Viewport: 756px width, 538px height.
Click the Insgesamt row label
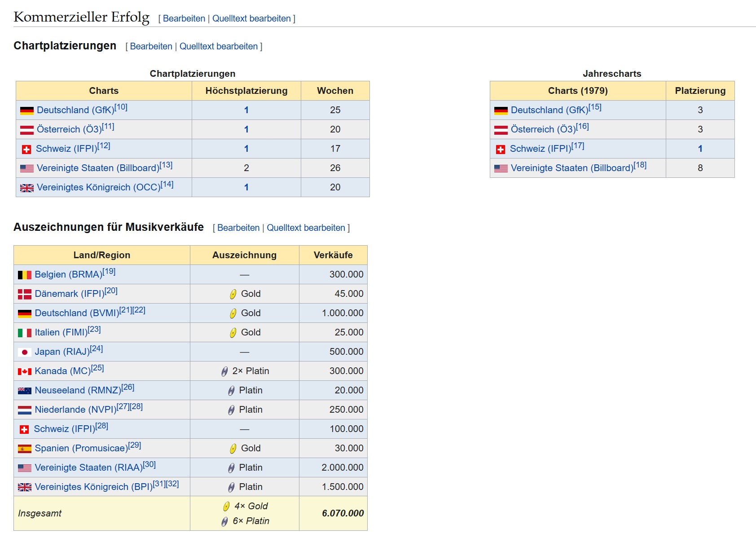(40, 513)
